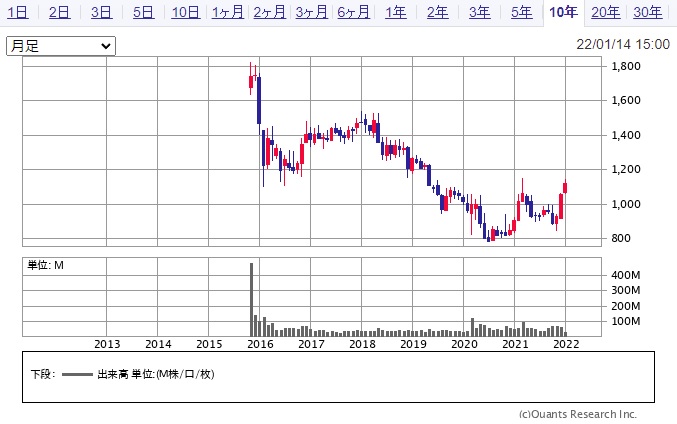Switch to the 3ヶ月 chart range
This screenshot has width=677, height=424.
coord(311,12)
